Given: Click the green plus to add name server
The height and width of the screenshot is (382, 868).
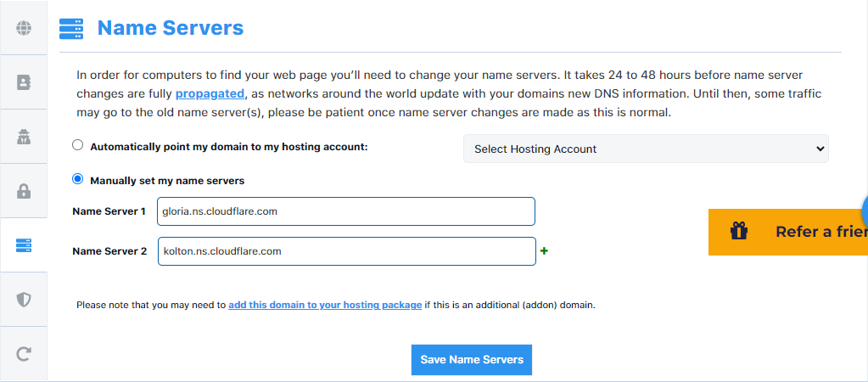Looking at the screenshot, I should pyautogui.click(x=544, y=251).
